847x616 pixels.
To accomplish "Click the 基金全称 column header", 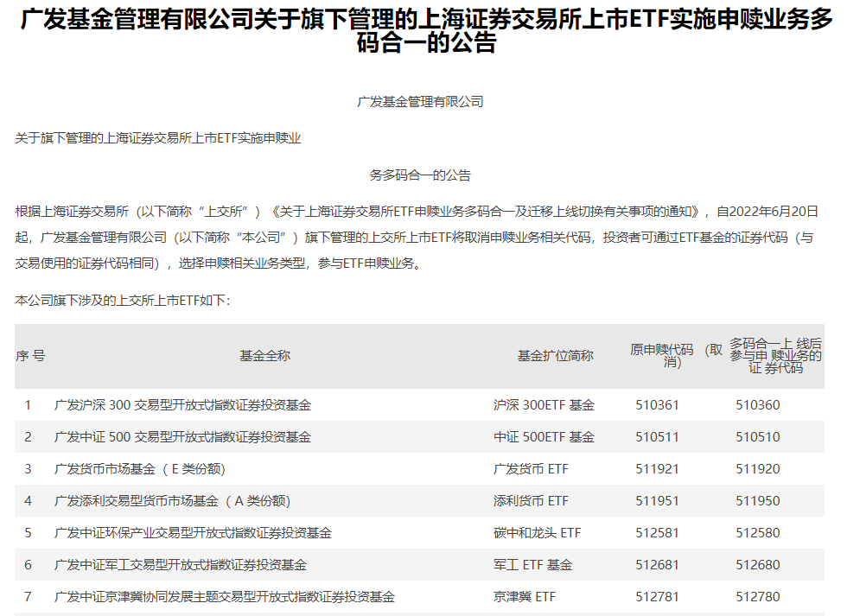I will [264, 356].
